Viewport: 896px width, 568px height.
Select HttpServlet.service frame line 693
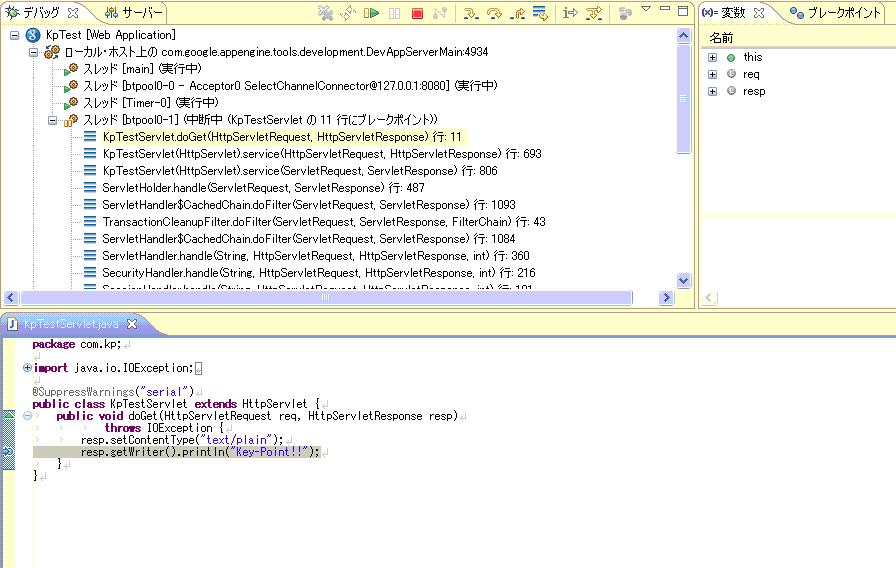tap(322, 154)
